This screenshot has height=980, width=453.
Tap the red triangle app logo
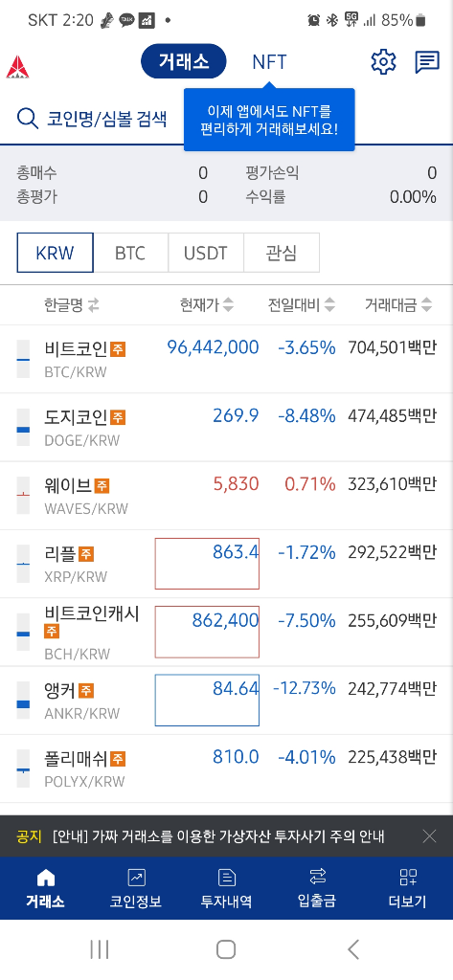pos(17,67)
